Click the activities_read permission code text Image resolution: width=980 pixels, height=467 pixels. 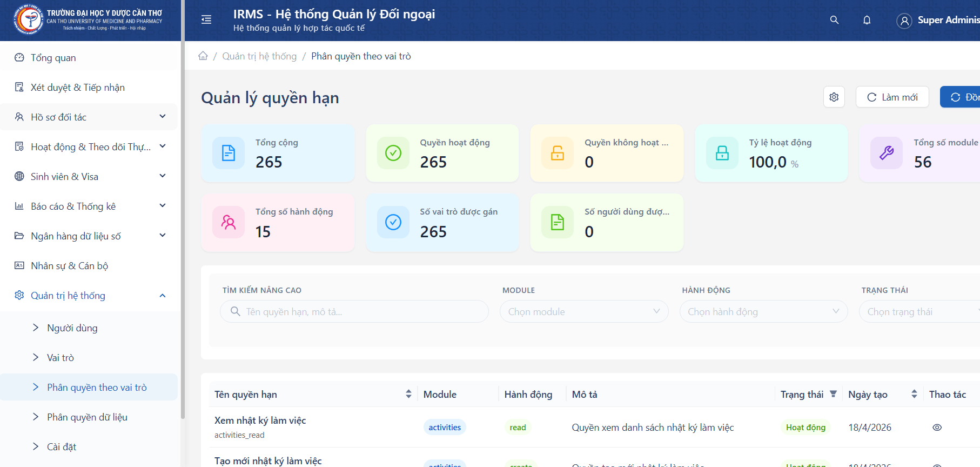pyautogui.click(x=239, y=435)
